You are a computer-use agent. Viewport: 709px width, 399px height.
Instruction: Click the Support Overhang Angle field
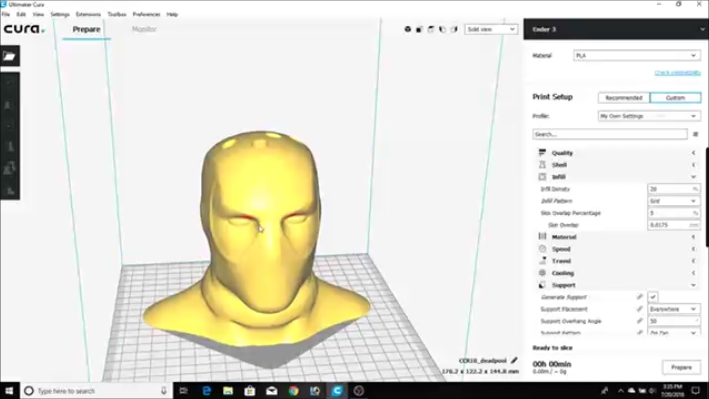tap(674, 321)
